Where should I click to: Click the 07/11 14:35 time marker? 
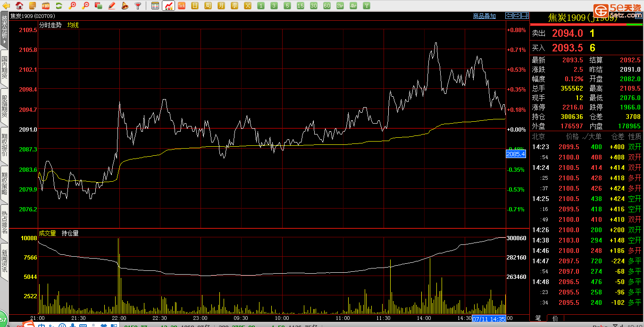coord(489,319)
